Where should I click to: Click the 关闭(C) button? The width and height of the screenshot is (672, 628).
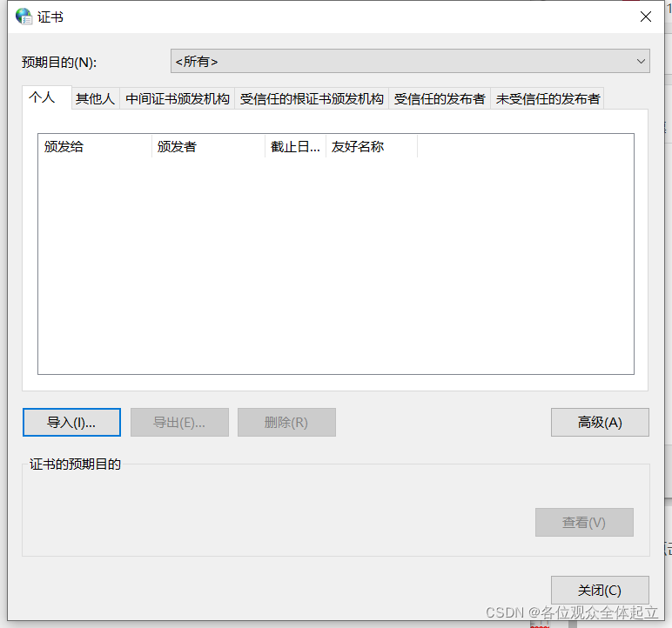[600, 590]
